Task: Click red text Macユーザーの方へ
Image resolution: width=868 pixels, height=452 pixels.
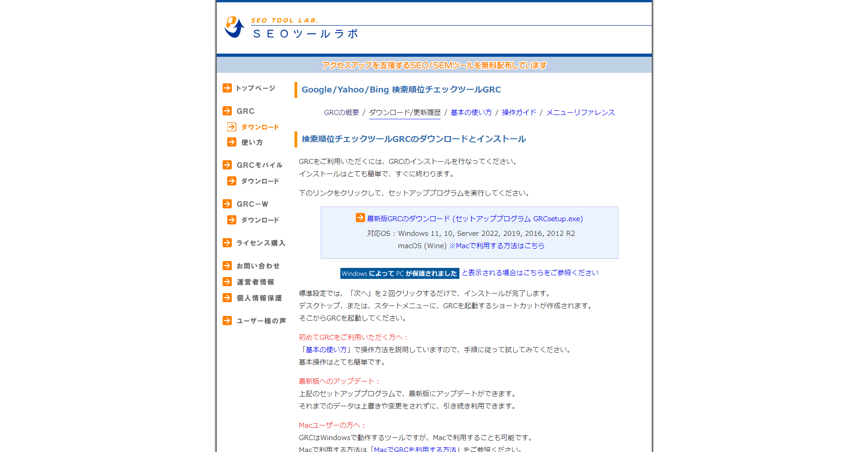Action: point(332,425)
